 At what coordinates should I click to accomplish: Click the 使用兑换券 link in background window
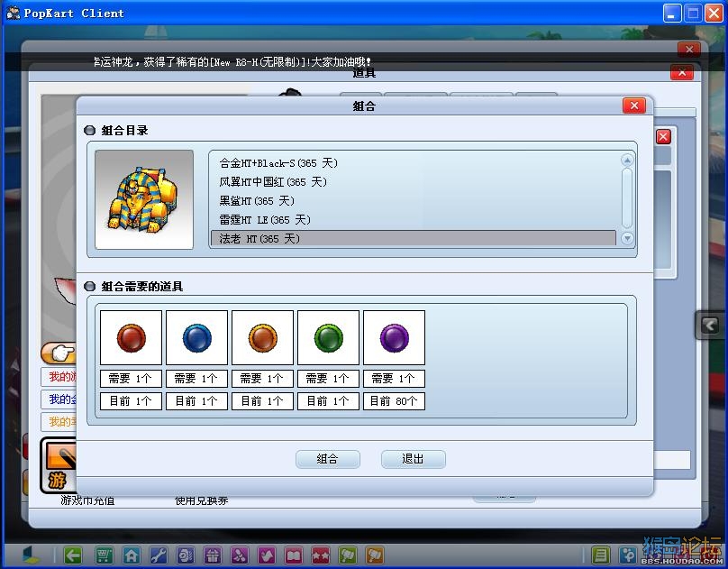pyautogui.click(x=202, y=500)
